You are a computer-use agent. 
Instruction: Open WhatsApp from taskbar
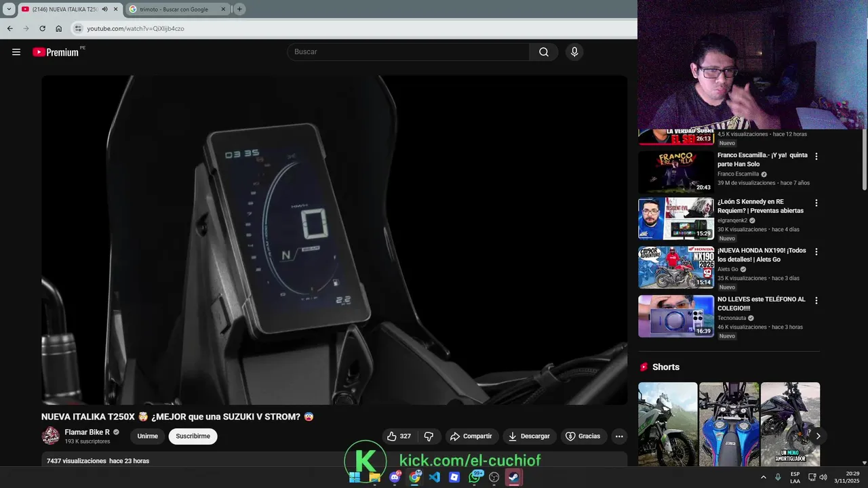click(475, 477)
